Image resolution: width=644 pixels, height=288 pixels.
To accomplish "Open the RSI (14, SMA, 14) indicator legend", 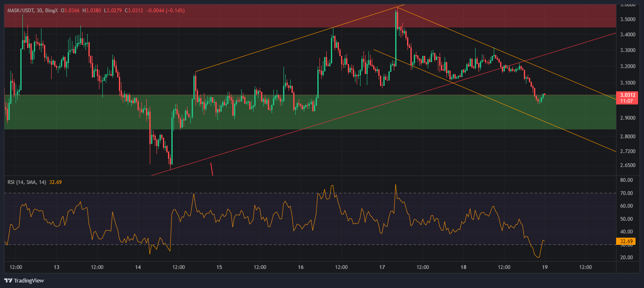I will [27, 182].
